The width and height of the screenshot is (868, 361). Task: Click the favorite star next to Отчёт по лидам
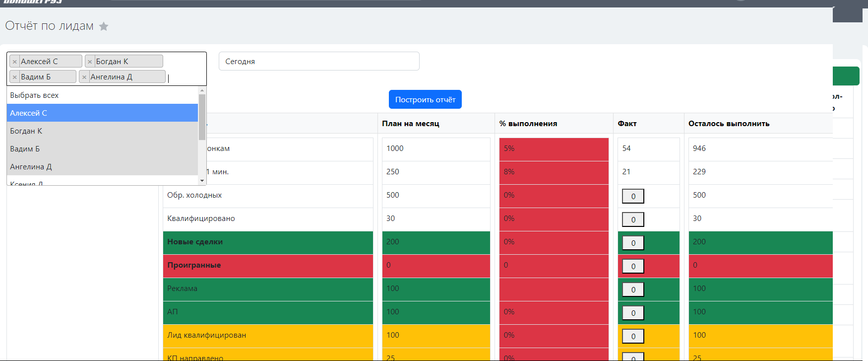[x=104, y=26]
